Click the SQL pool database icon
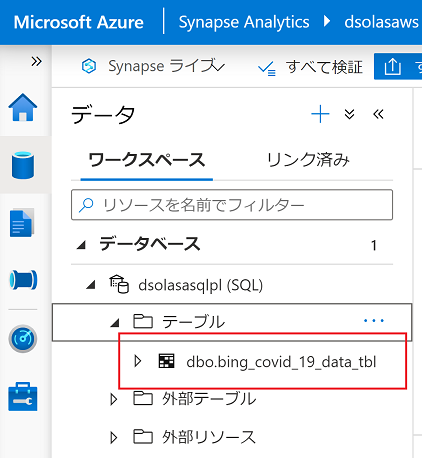The image size is (422, 458). (x=119, y=284)
